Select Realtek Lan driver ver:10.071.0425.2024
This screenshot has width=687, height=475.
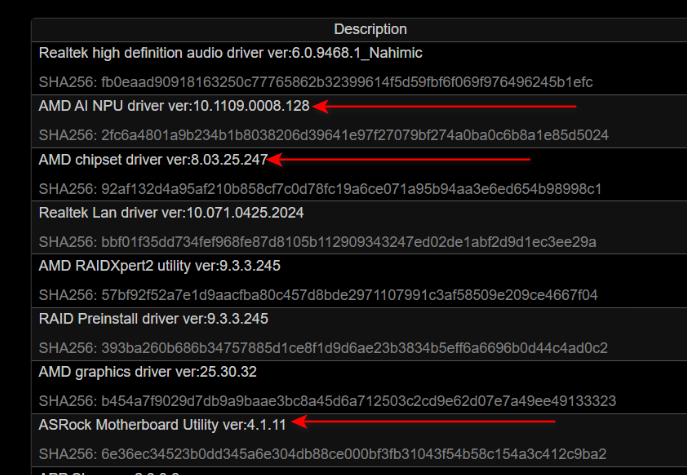pyautogui.click(x=171, y=213)
